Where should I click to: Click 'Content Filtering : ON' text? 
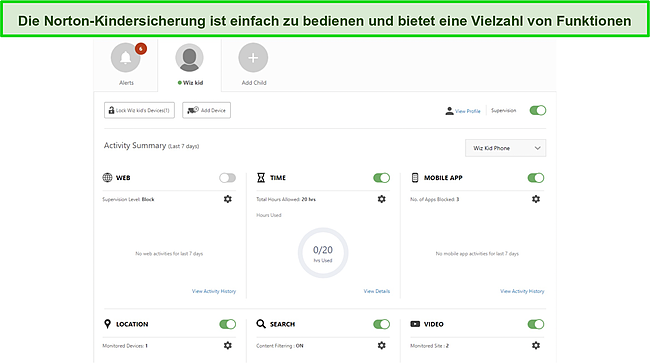[279, 346]
